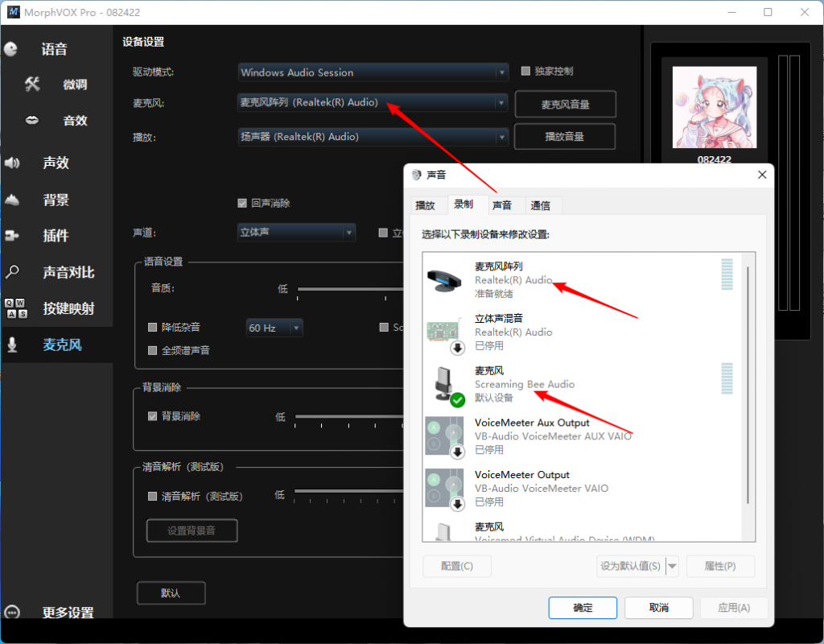This screenshot has width=824, height=644.
Task: Select the VoiceMeeter Output row
Action: pyautogui.click(x=582, y=489)
